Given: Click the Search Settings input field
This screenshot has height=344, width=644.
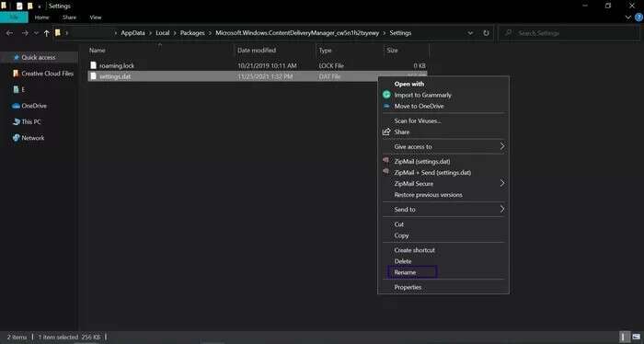Looking at the screenshot, I should (x=569, y=33).
